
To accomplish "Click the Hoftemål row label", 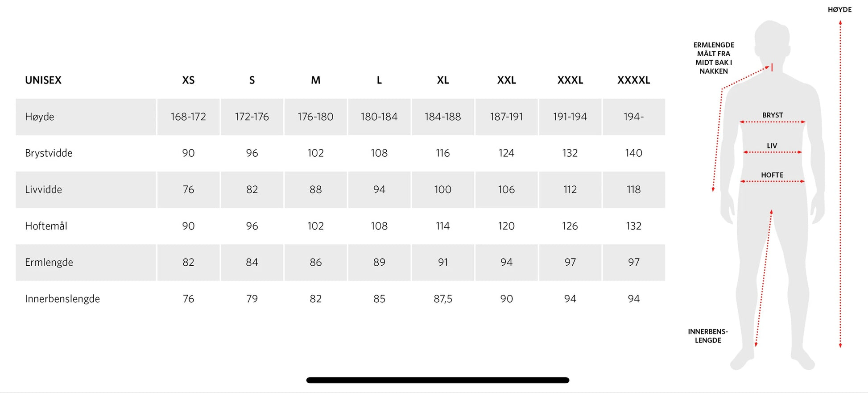I will [x=46, y=226].
